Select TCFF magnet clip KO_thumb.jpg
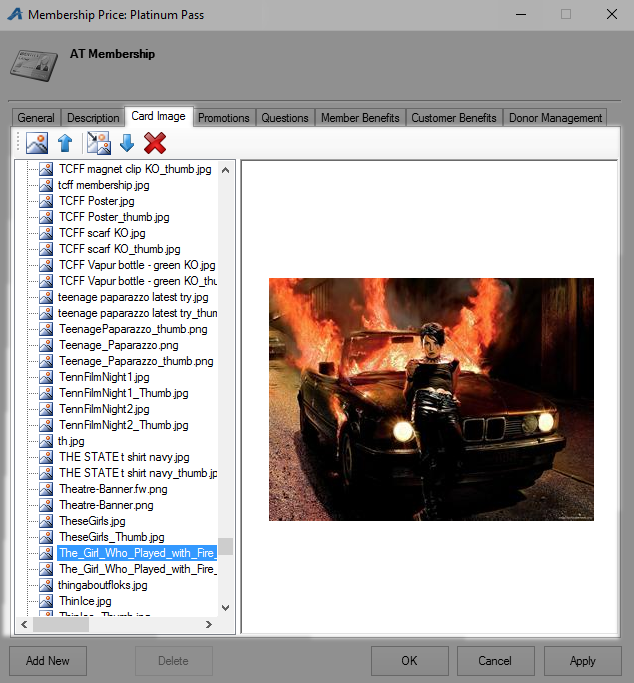Image resolution: width=634 pixels, height=683 pixels. (x=135, y=169)
